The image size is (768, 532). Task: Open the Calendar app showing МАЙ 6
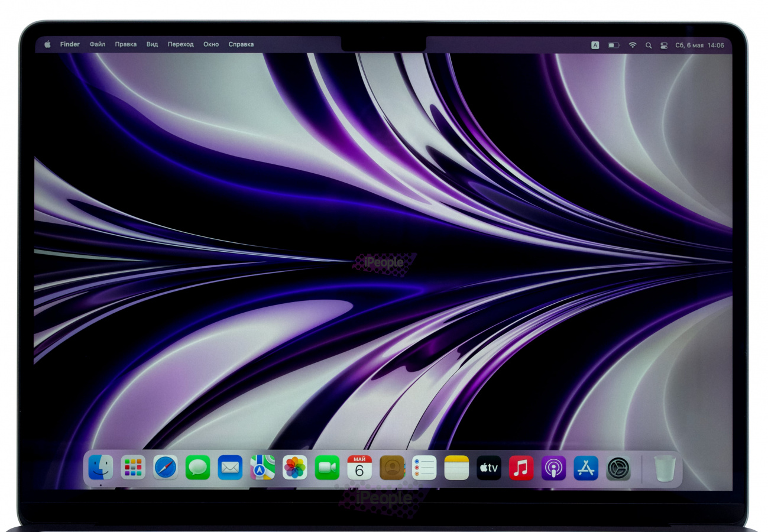point(359,468)
